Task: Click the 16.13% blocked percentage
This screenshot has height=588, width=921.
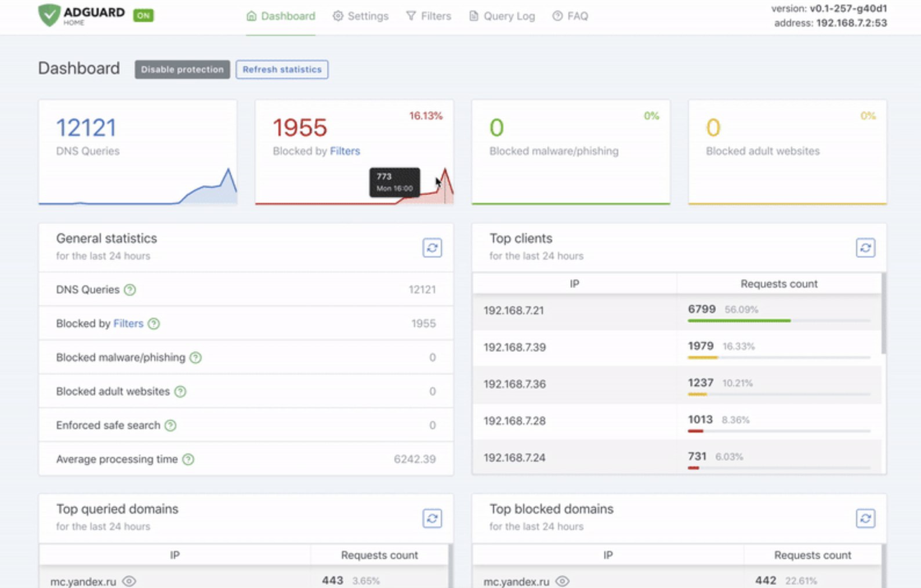Action: [x=426, y=116]
